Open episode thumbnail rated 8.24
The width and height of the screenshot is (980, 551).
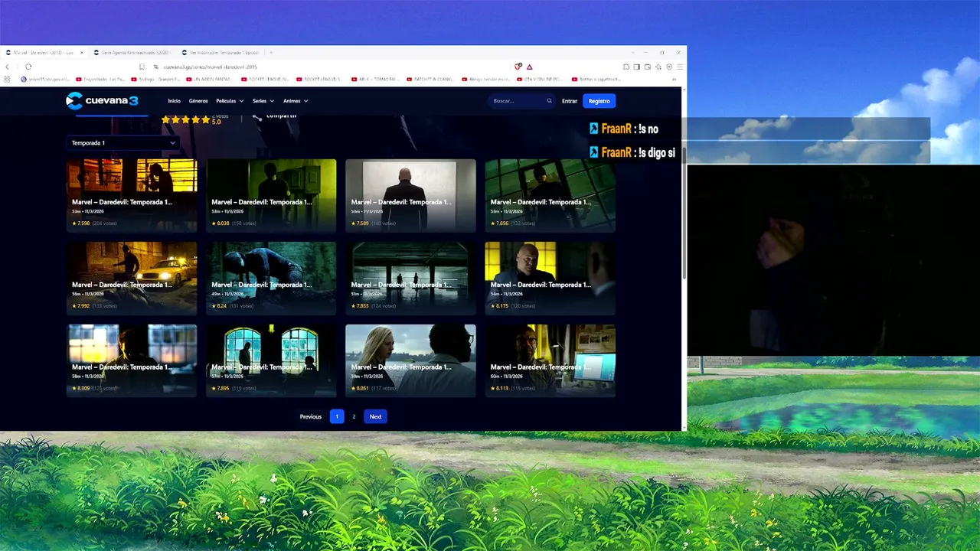tap(271, 278)
